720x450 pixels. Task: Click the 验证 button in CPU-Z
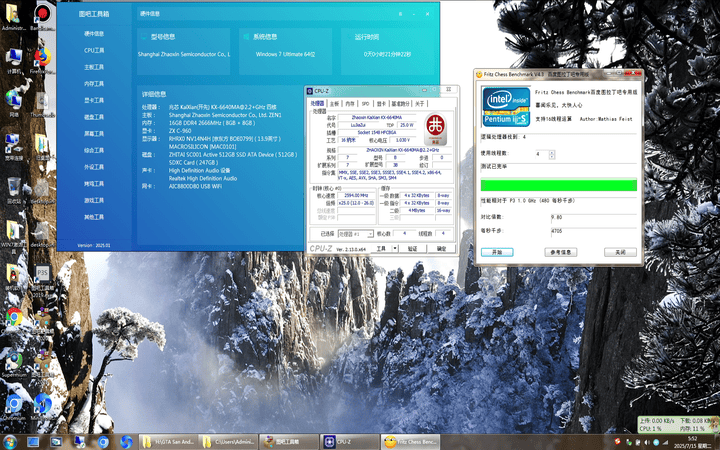(412, 248)
